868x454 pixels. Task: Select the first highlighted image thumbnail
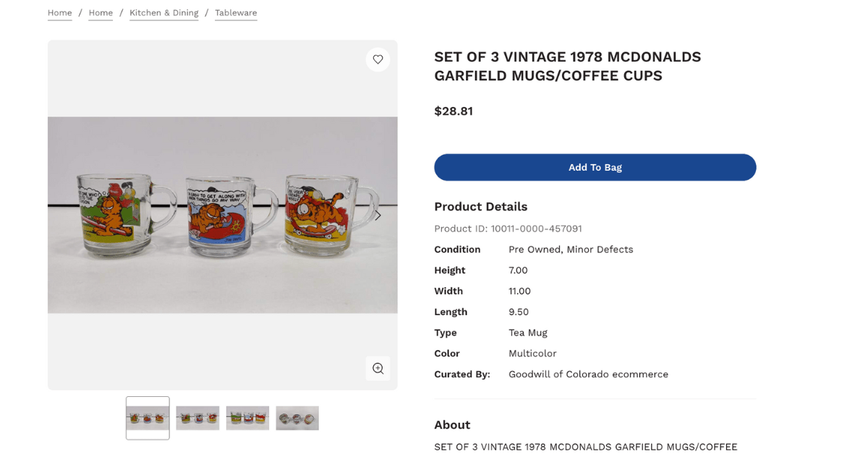point(148,418)
